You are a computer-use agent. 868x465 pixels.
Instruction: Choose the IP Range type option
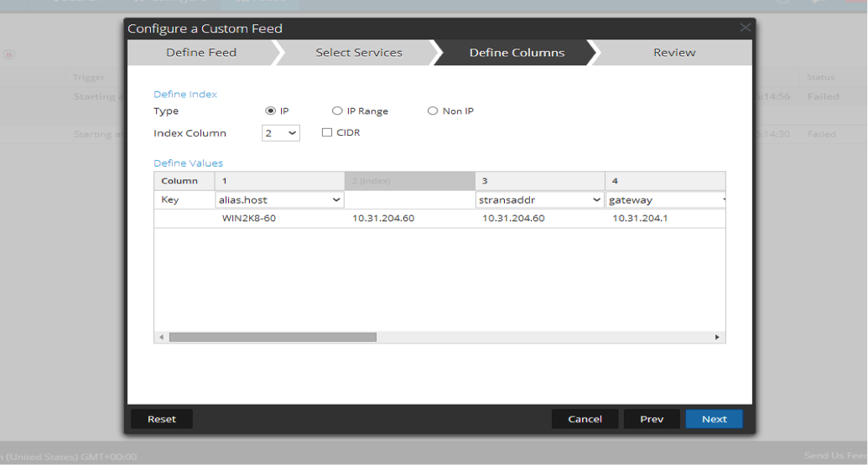coord(337,111)
